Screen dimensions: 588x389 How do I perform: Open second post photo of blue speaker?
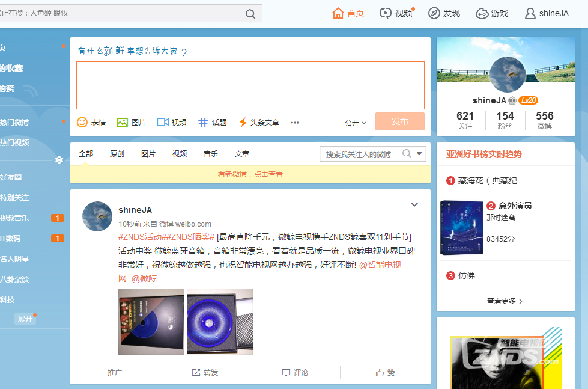220,322
